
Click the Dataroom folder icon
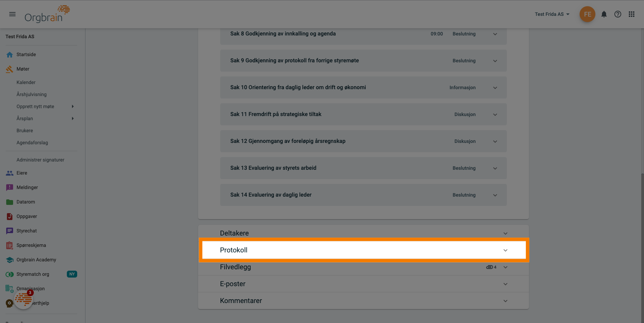pyautogui.click(x=10, y=202)
